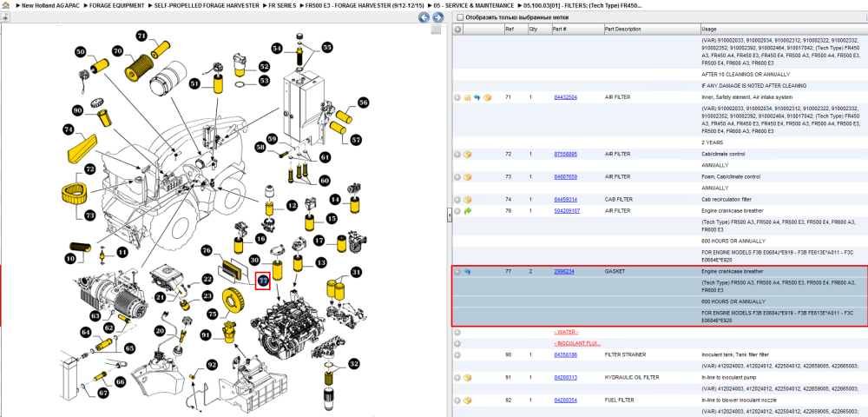
Task: Click the HYDRAULIC OIL FILTER description text
Action: (631, 378)
